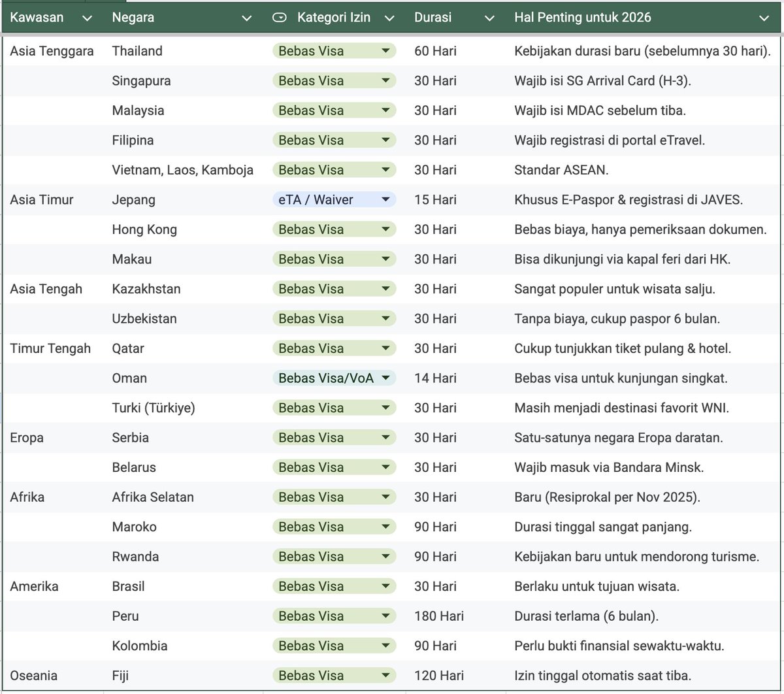Open Kolombia's Bebas Visa dropdown chip
This screenshot has height=694, width=784.
334,646
